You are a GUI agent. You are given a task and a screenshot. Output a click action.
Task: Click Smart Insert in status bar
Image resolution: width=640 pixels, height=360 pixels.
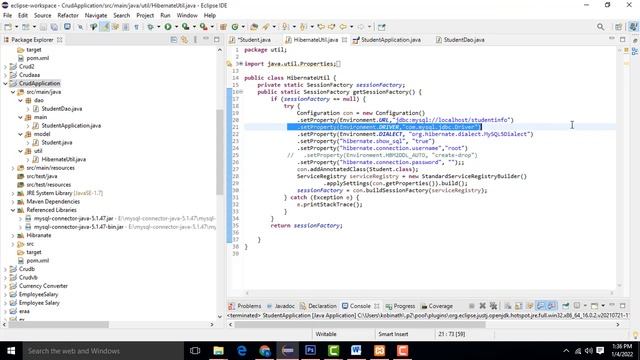[393, 334]
